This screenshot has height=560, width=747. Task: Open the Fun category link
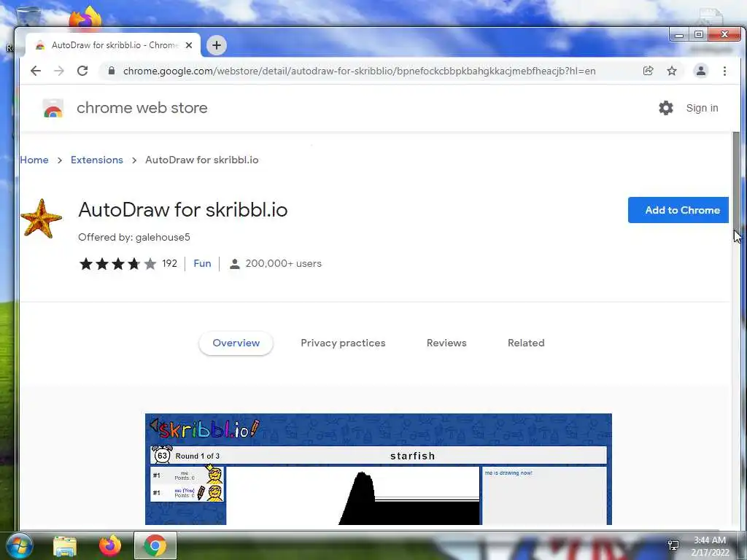coord(202,264)
